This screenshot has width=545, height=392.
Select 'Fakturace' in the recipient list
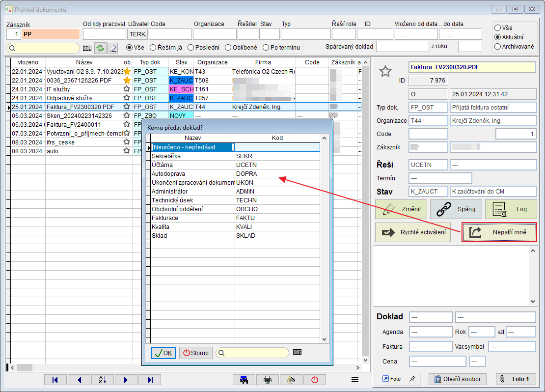coord(235,218)
